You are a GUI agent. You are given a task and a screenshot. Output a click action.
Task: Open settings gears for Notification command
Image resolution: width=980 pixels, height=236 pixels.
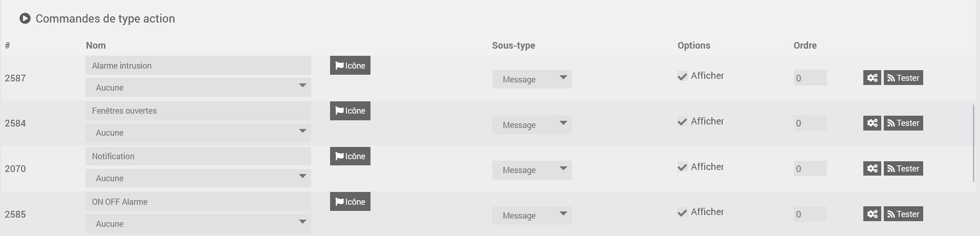click(x=872, y=168)
